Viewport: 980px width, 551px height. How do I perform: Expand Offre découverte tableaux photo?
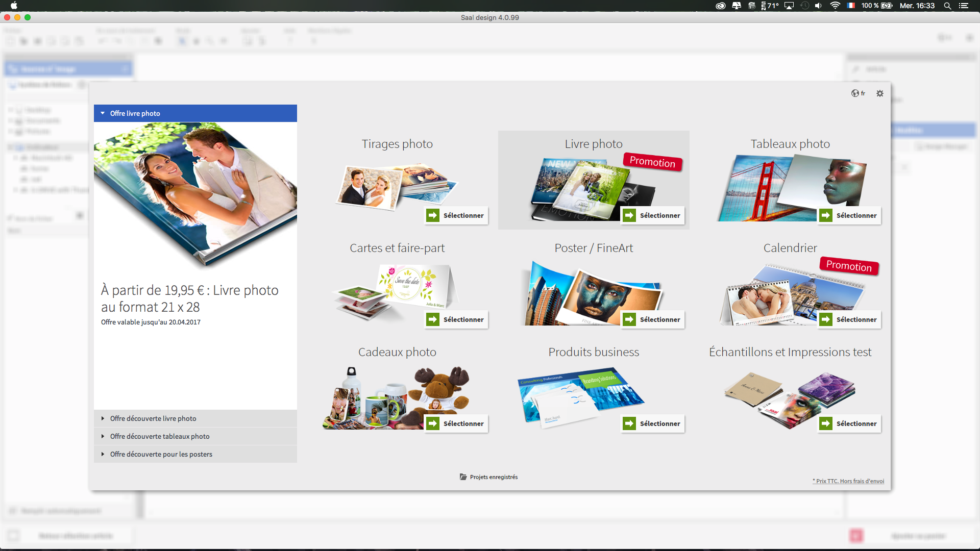pos(160,436)
